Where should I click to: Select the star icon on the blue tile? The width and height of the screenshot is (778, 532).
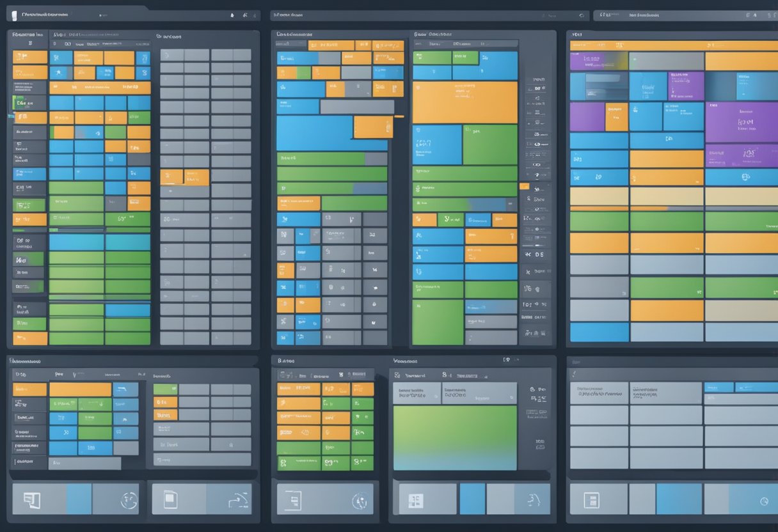point(58,72)
